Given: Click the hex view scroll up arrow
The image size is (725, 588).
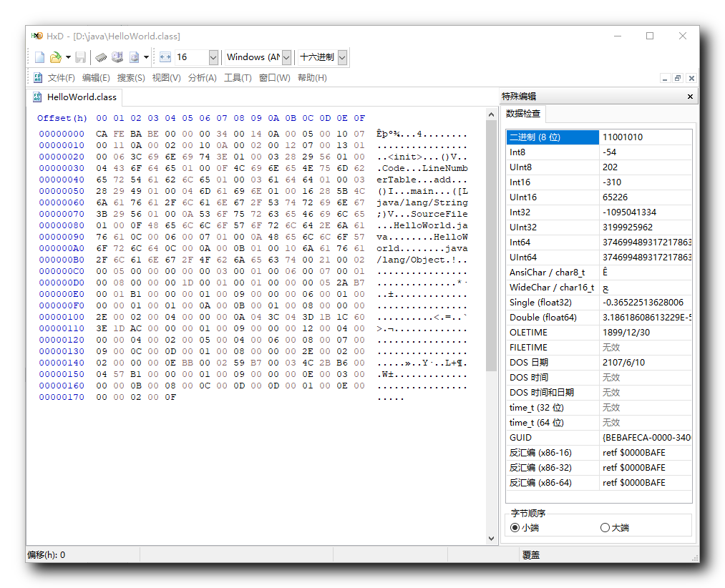Looking at the screenshot, I should tap(492, 114).
